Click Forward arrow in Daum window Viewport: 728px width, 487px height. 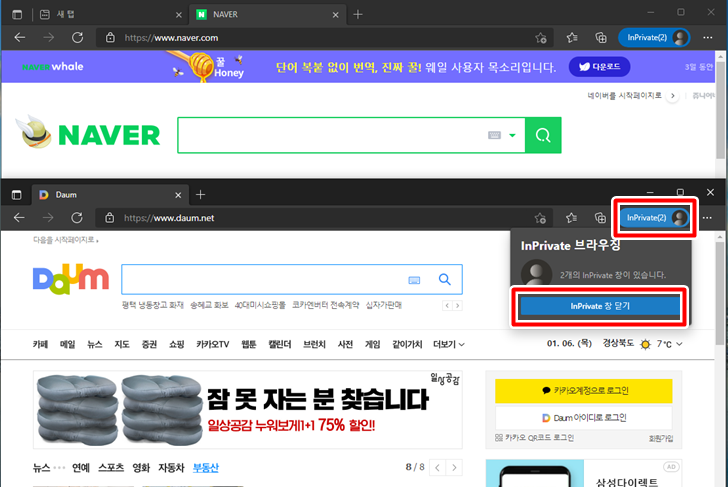[x=48, y=218]
